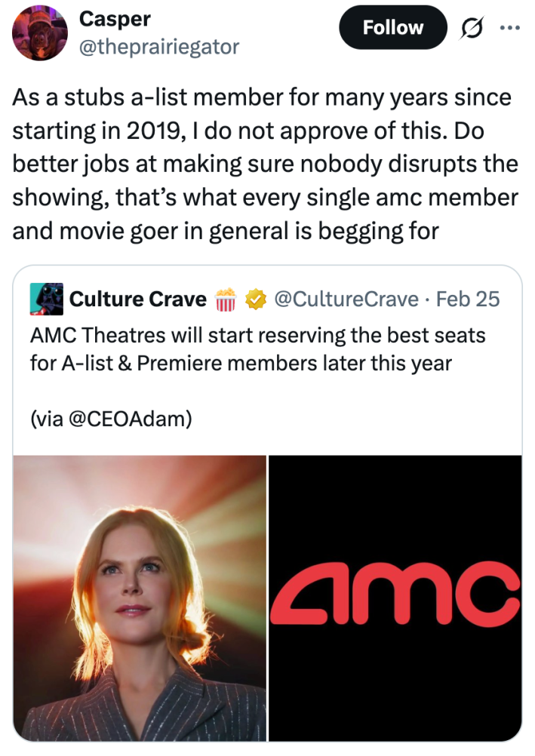Click the popcorn emoji beside Culture Crave
This screenshot has width=535, height=756.
point(226,300)
